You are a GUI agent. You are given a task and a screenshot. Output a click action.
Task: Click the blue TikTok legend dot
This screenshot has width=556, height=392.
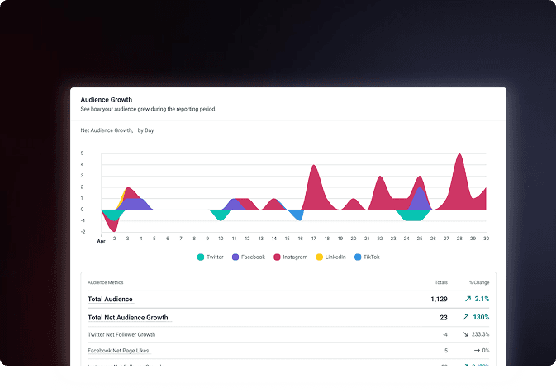358,257
